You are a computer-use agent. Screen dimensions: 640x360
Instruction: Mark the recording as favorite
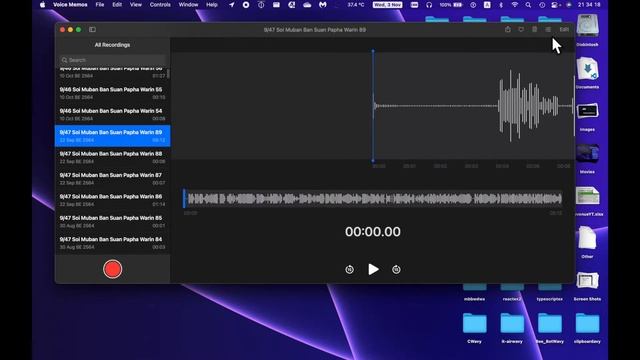tap(521, 29)
